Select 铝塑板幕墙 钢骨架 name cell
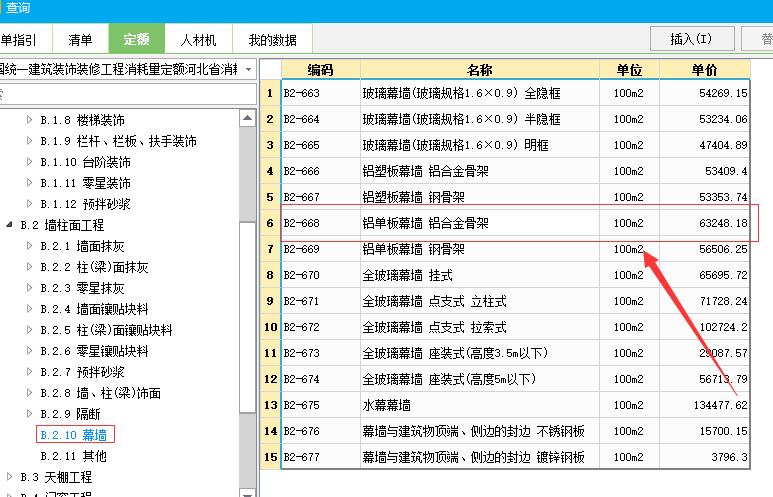Viewport: 773px width, 497px height. click(480, 197)
